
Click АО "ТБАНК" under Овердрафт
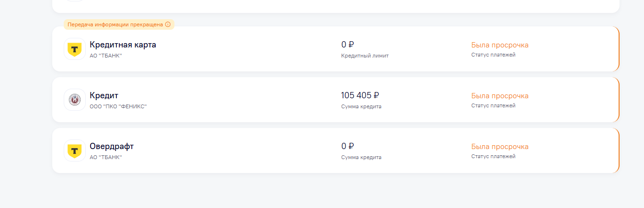[x=106, y=157]
